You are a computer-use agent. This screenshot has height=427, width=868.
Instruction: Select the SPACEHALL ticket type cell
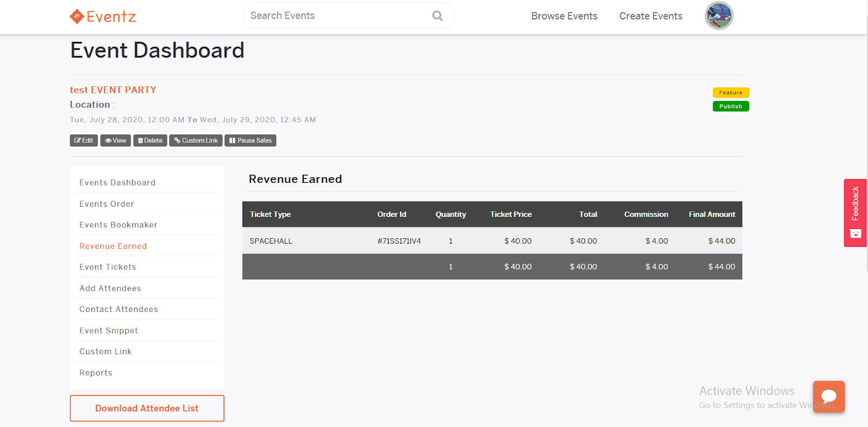tap(271, 241)
